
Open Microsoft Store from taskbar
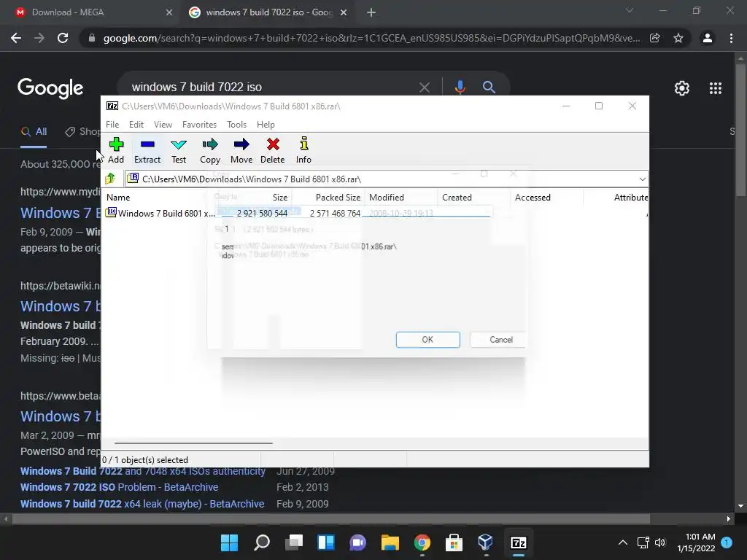(454, 542)
